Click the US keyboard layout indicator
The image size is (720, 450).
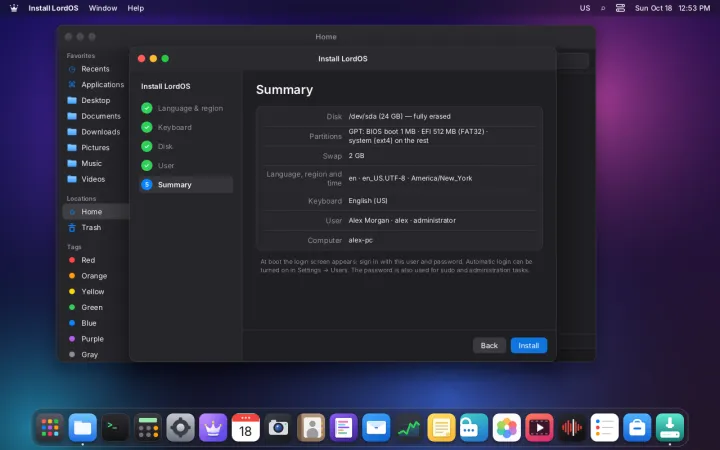(585, 8)
